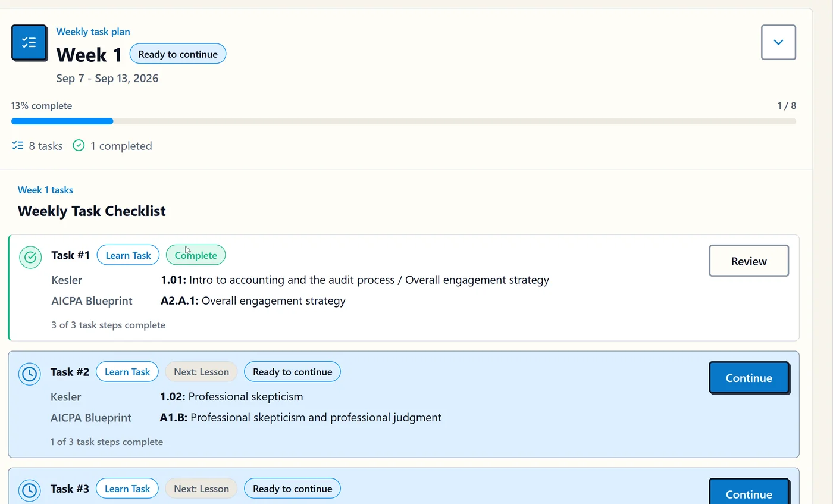Click the 'Week 1' heading

click(x=89, y=55)
